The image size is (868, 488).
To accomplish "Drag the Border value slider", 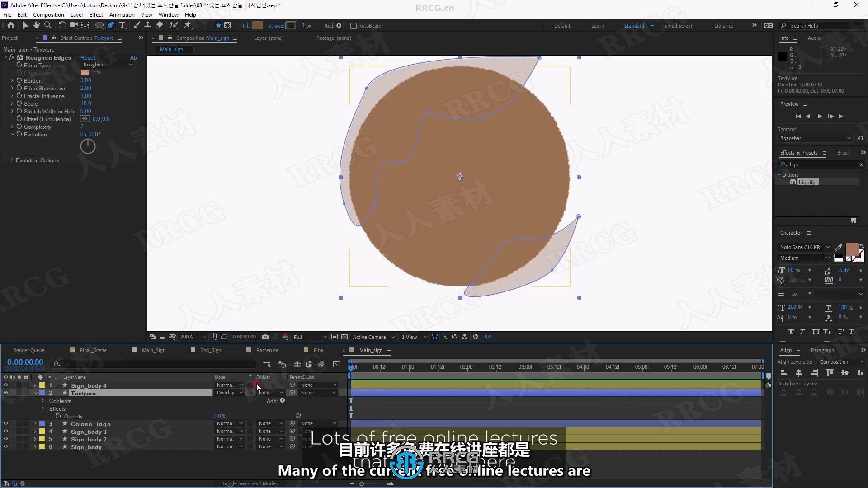I will coord(85,80).
